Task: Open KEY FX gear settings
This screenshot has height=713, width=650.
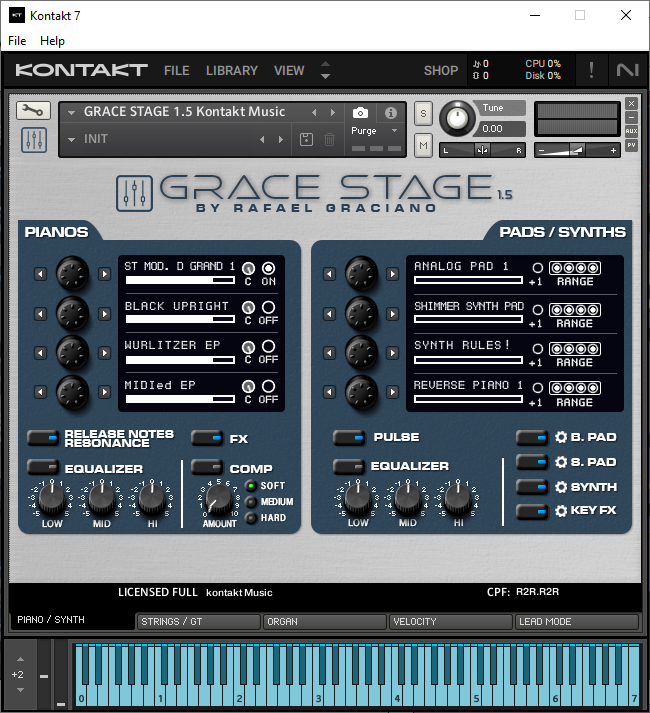Action: [x=561, y=511]
